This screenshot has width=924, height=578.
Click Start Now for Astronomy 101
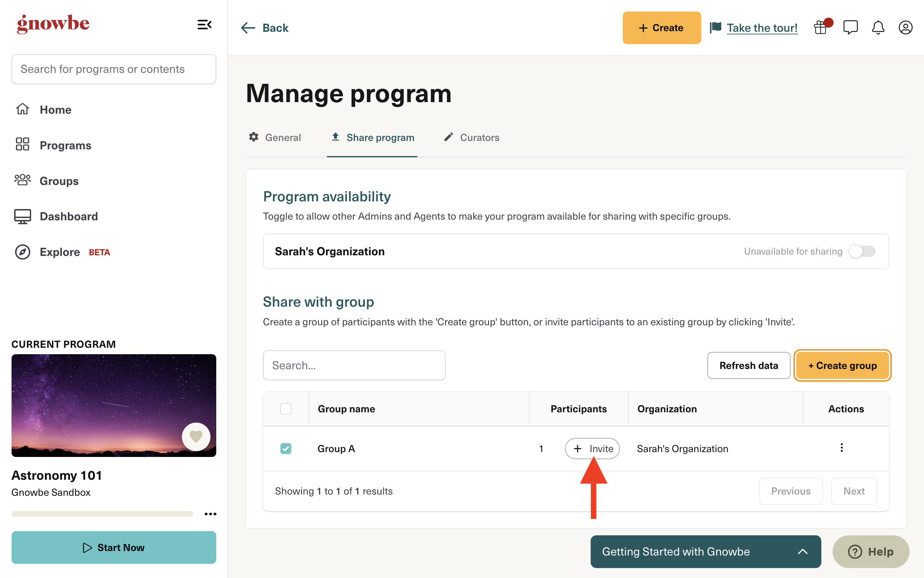[114, 547]
